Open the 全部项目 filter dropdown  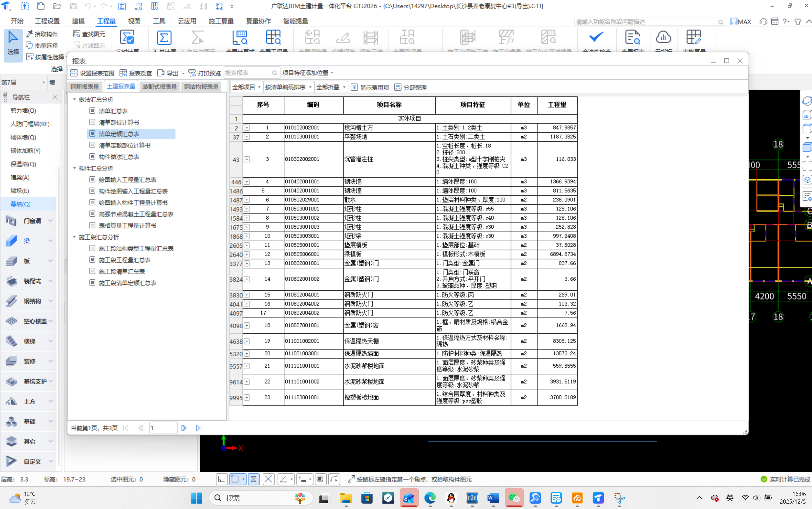(x=246, y=88)
